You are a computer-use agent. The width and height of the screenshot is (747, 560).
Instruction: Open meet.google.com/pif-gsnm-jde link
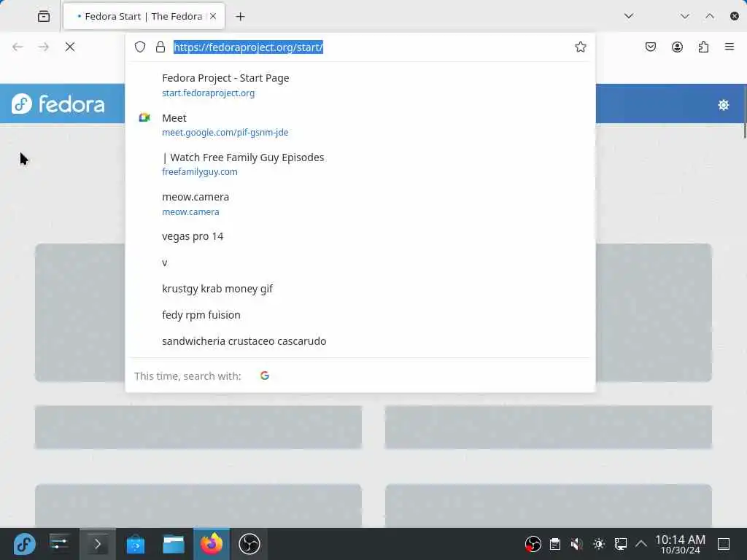point(225,133)
